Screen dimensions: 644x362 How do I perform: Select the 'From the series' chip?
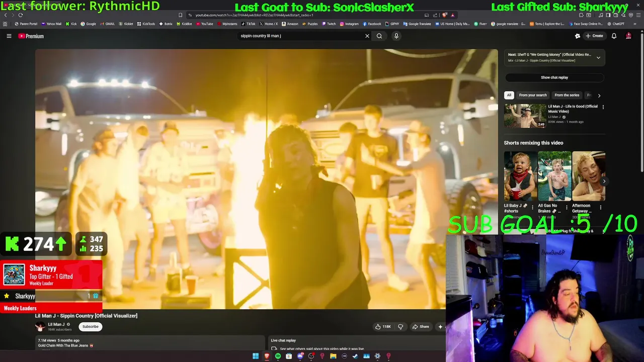point(567,95)
